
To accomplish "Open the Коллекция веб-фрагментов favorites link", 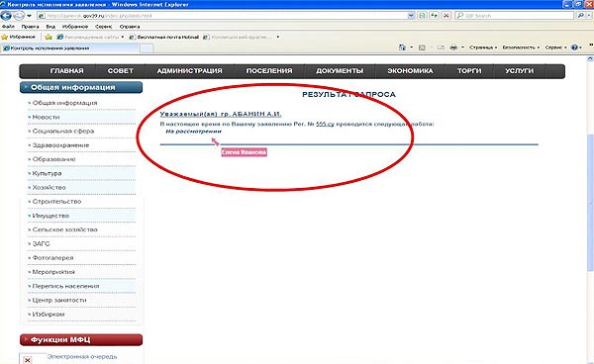I will 238,37.
